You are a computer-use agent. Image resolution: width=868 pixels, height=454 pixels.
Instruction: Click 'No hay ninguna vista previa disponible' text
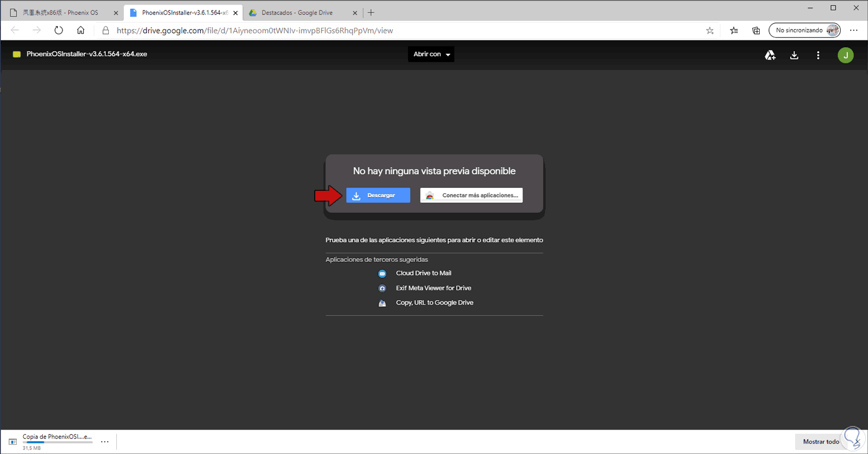pos(434,171)
